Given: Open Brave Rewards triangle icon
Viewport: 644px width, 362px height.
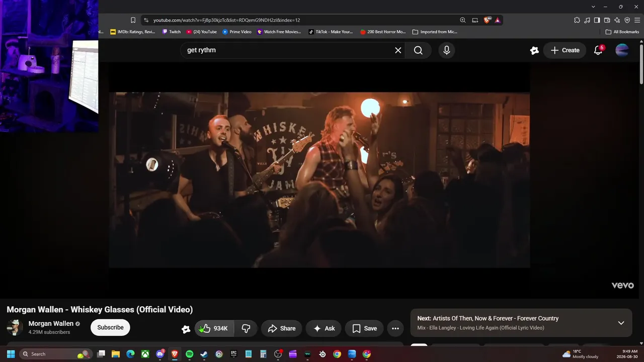Looking at the screenshot, I should (x=498, y=20).
